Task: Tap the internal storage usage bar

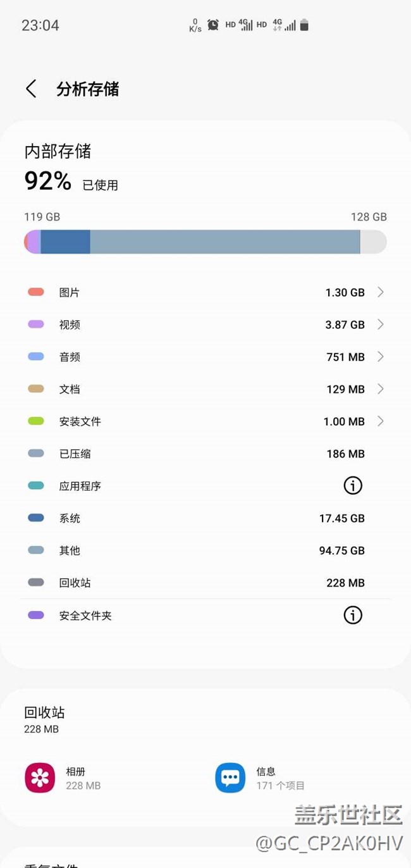Action: [205, 242]
